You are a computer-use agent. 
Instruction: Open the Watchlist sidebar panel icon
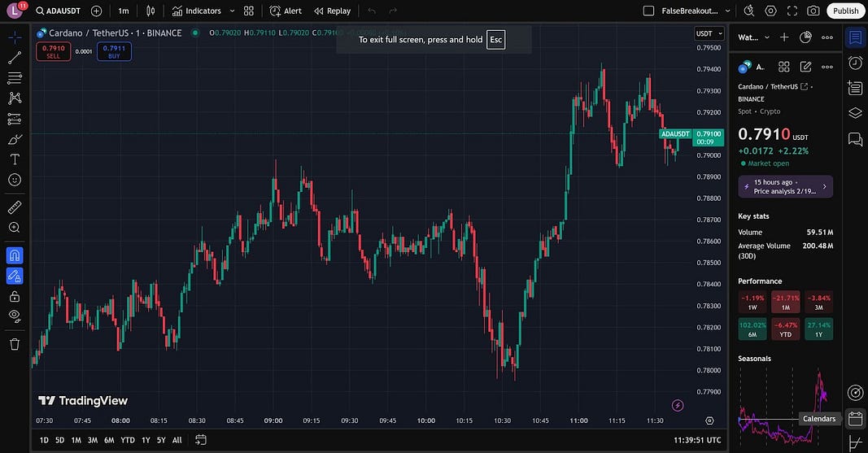coord(855,37)
